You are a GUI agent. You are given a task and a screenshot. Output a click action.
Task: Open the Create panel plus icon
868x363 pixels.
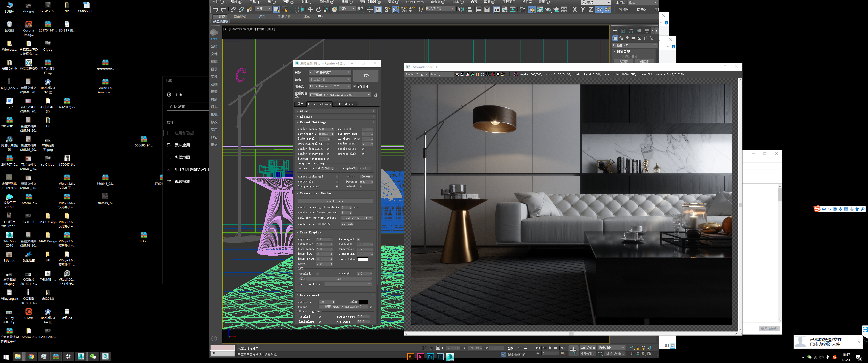(615, 31)
